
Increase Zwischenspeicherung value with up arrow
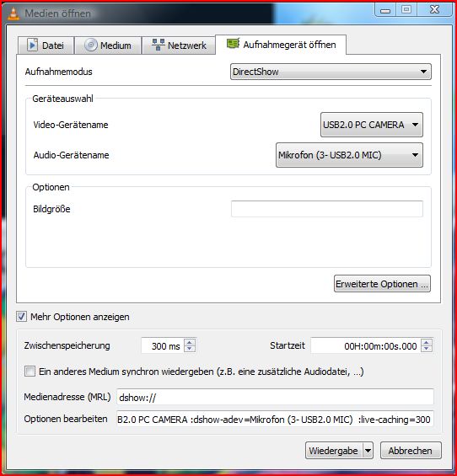pos(190,342)
